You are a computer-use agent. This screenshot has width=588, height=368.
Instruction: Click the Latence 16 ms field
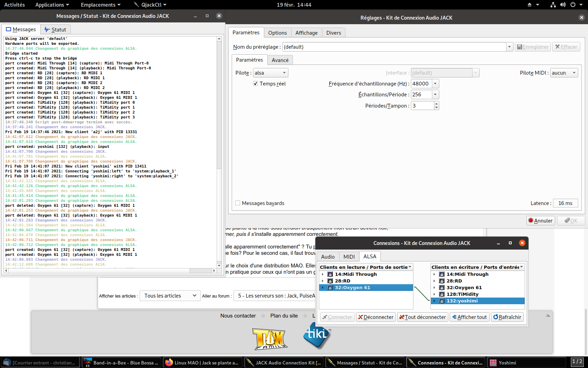tap(565, 203)
